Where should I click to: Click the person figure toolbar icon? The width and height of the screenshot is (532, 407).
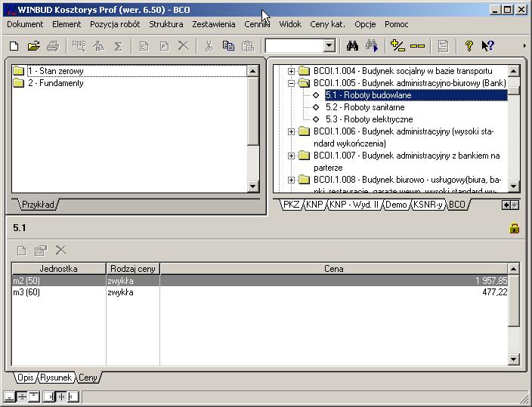99,46
